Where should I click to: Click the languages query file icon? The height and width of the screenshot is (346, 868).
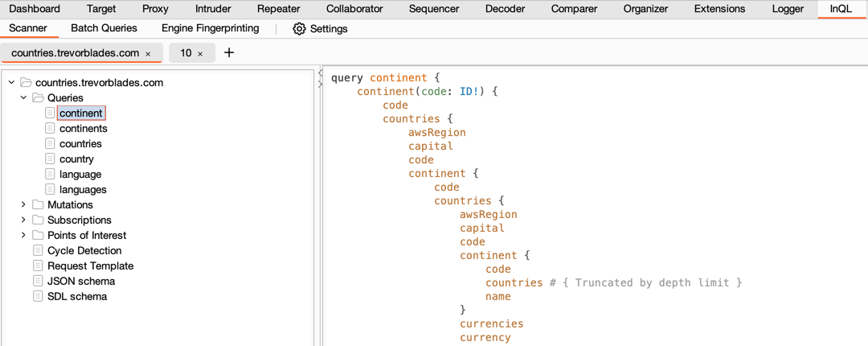(x=51, y=190)
